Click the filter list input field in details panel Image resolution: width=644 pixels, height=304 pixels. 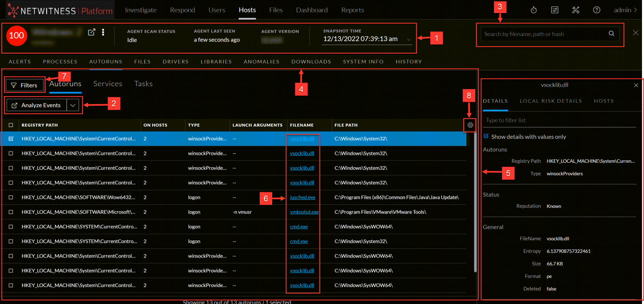pos(550,120)
